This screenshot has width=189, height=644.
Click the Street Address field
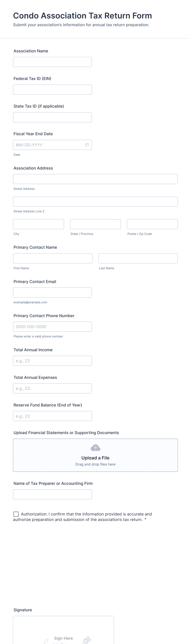tap(95, 179)
